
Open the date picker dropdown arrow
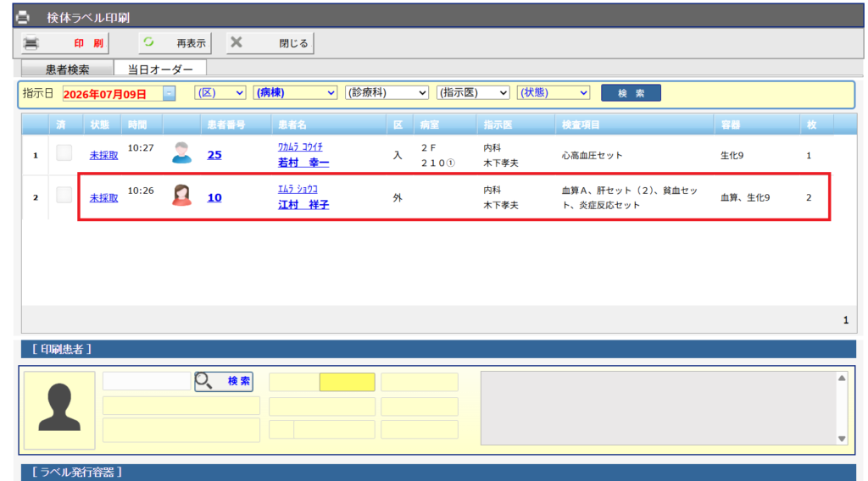(x=170, y=93)
